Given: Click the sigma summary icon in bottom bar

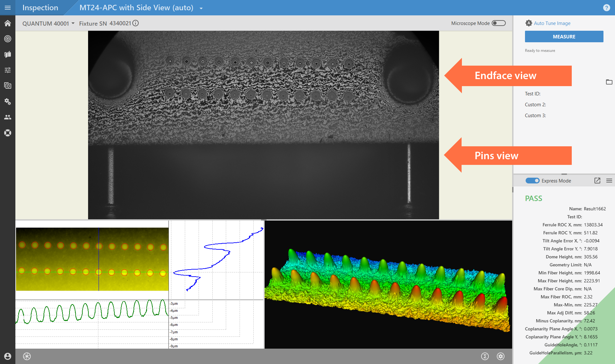Looking at the screenshot, I should point(485,356).
